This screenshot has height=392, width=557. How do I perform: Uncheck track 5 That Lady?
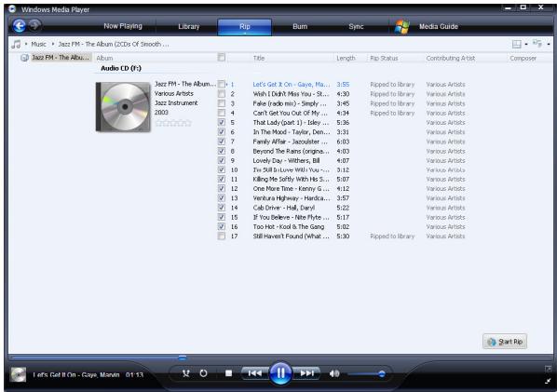[x=222, y=122]
